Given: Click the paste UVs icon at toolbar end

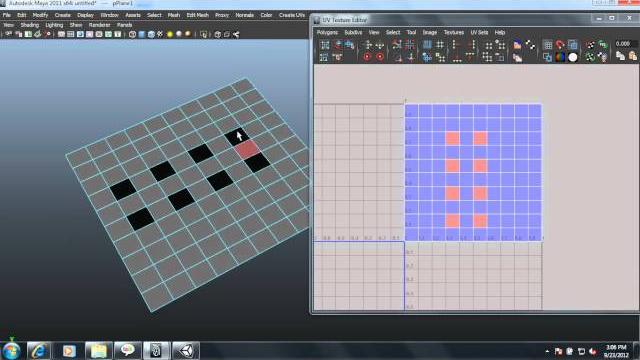Looking at the screenshot, I should [x=632, y=56].
